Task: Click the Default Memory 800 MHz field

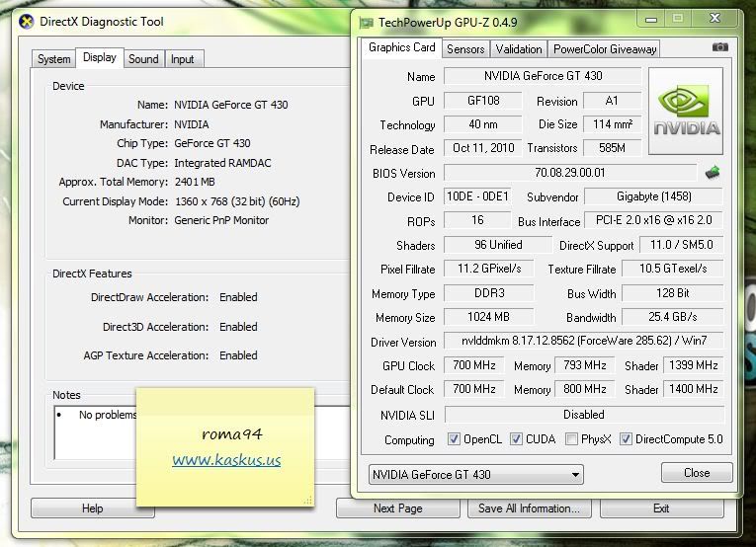Action: (585, 389)
